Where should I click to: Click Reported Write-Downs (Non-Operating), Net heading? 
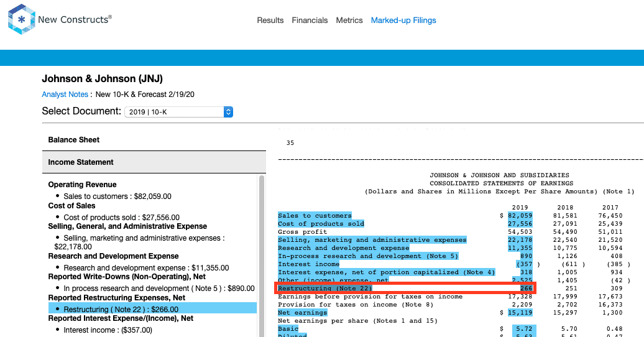127,277
